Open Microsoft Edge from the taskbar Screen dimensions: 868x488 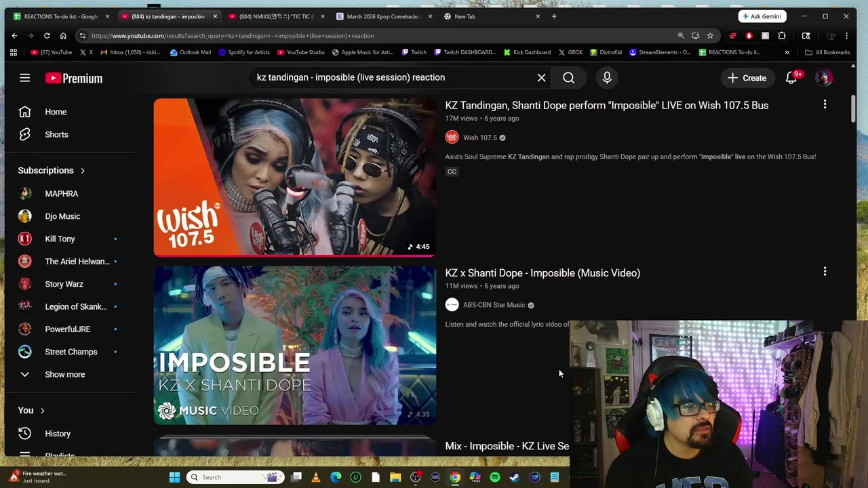point(336,477)
